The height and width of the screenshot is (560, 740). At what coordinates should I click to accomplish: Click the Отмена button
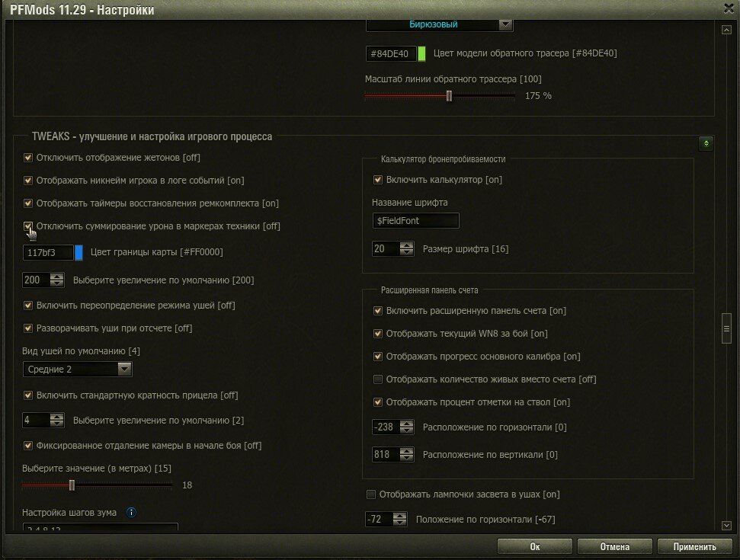(614, 546)
